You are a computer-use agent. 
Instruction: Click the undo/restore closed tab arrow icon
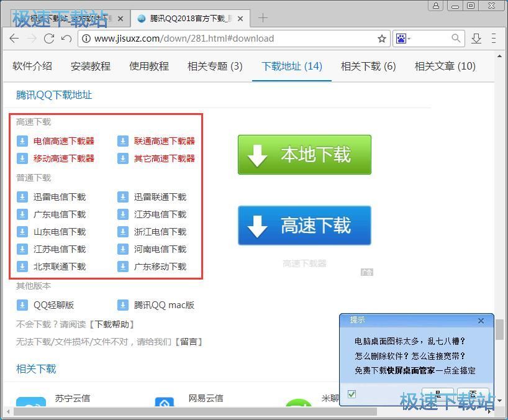click(x=66, y=39)
